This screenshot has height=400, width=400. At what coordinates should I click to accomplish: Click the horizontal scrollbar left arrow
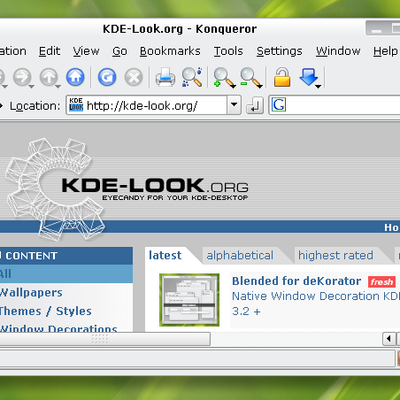point(388,339)
